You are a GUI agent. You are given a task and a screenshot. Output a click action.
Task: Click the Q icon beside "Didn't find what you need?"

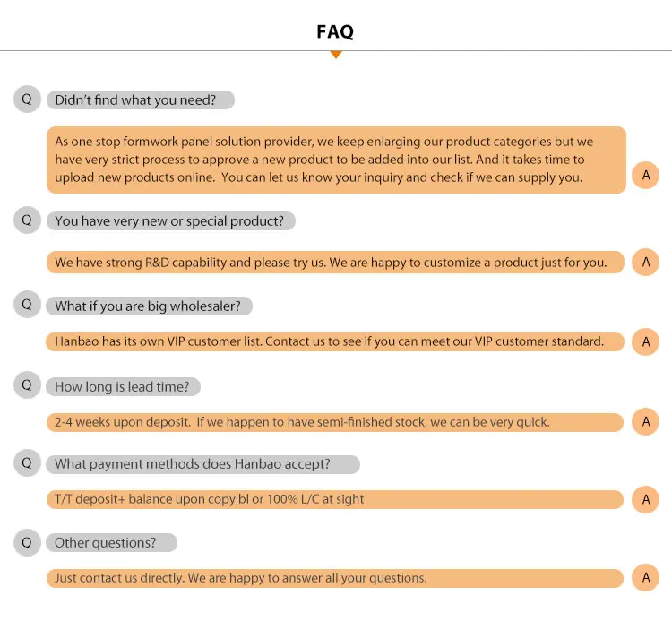point(27,99)
